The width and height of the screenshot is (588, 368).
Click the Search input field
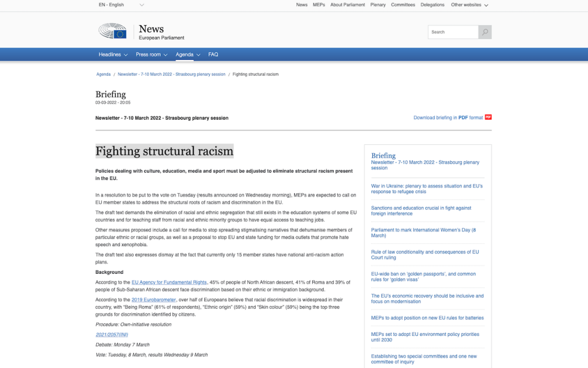click(x=453, y=32)
